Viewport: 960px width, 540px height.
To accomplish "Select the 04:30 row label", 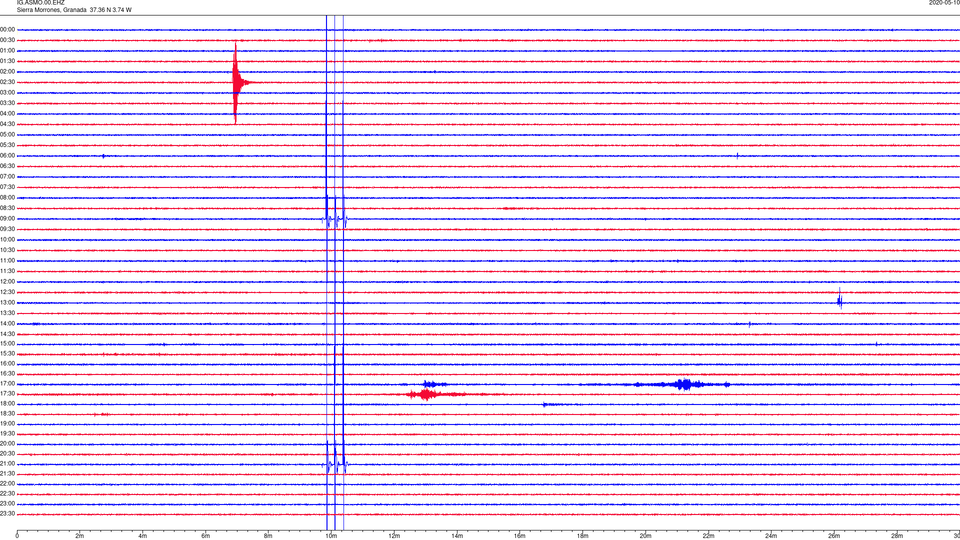I will pyautogui.click(x=7, y=124).
